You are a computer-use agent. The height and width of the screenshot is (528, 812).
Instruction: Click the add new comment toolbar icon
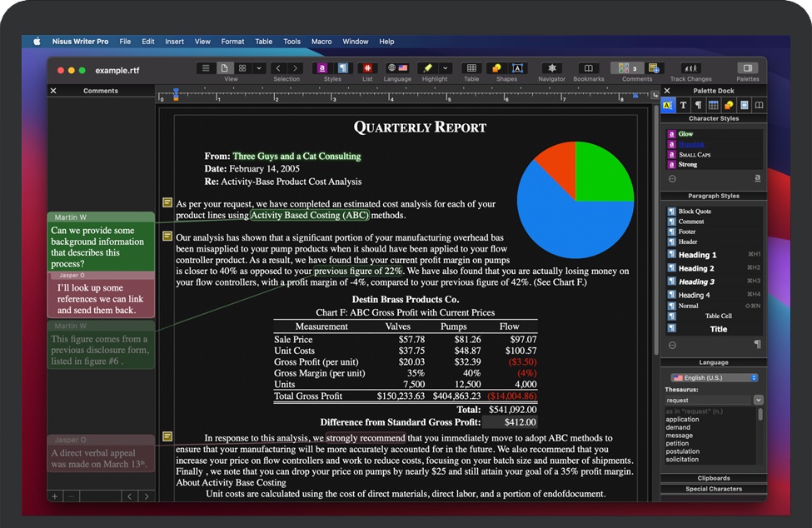click(x=654, y=68)
